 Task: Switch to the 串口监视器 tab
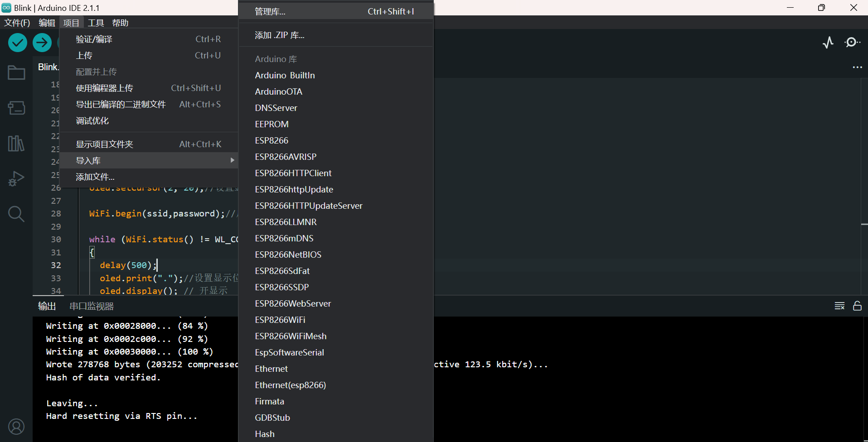[x=92, y=306]
